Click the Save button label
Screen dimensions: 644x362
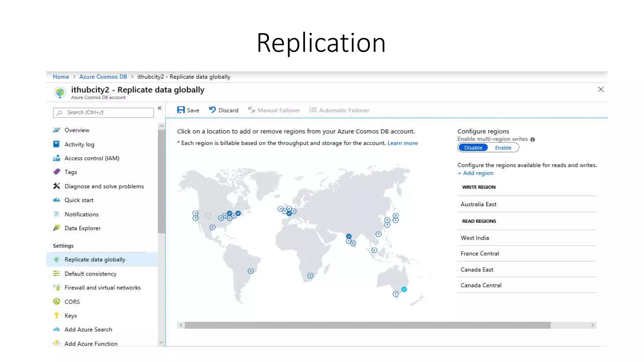point(193,110)
